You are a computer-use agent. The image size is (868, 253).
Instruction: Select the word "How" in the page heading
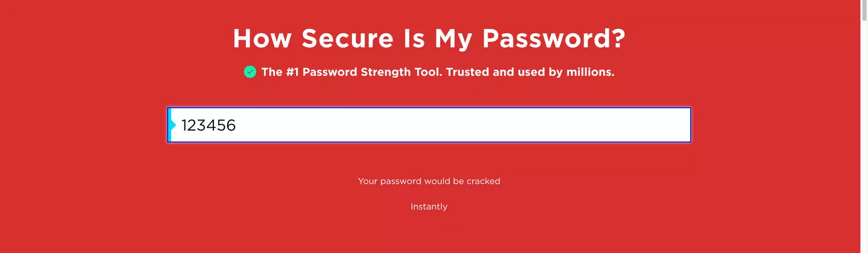click(263, 39)
